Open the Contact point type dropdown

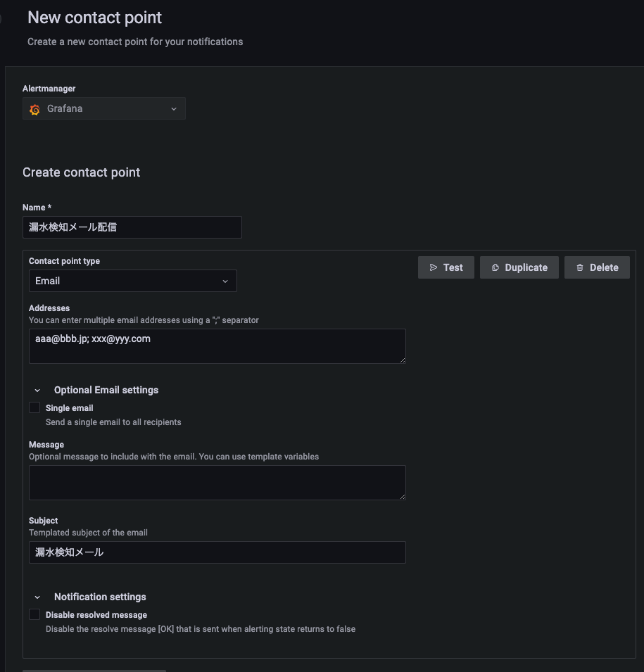[x=132, y=281]
